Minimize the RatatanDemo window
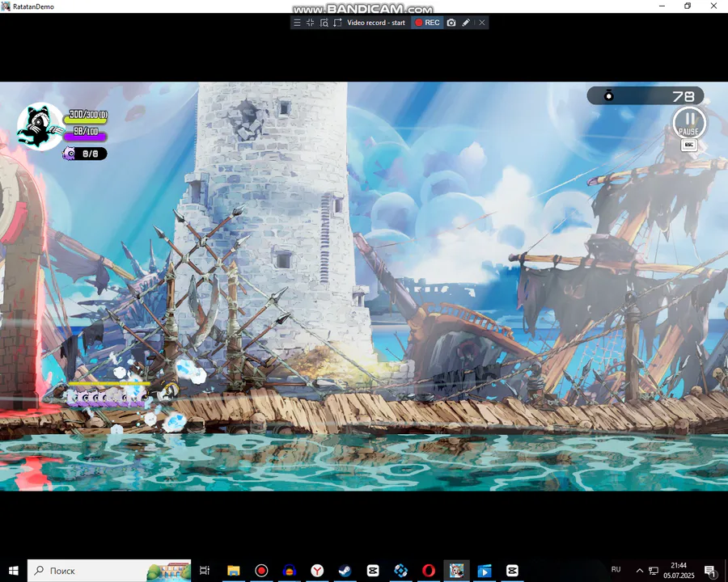Screen dimensions: 728x582 tap(662, 6)
